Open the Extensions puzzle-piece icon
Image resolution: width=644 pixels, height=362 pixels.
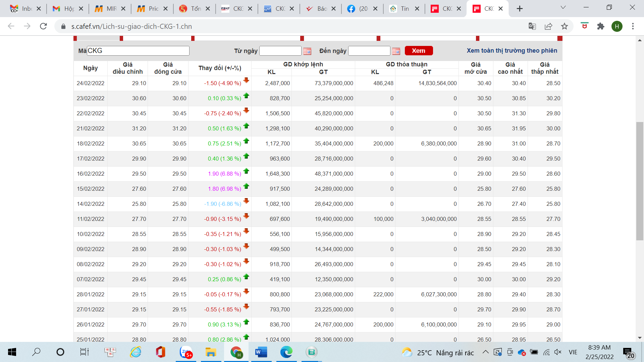pos(601,26)
